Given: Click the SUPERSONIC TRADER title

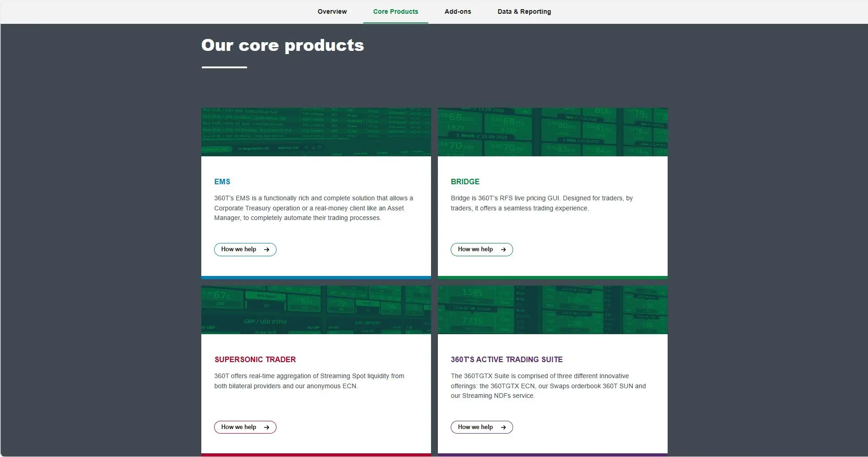Looking at the screenshot, I should coord(255,359).
